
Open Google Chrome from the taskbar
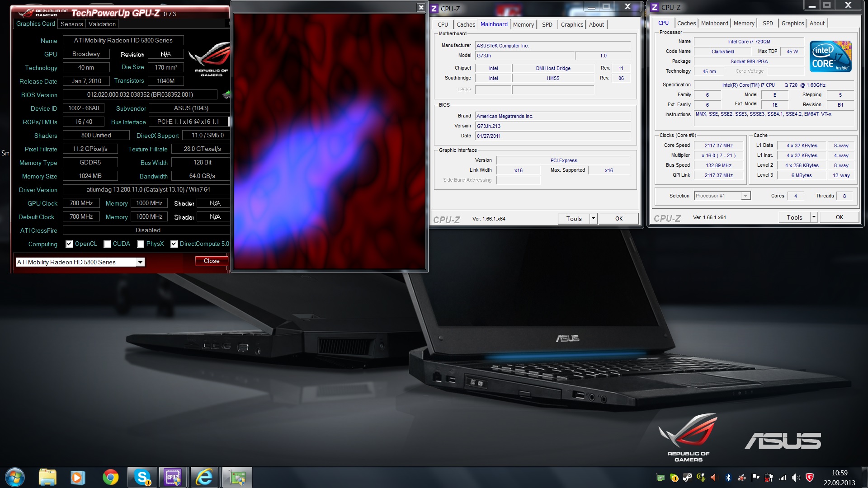(x=110, y=477)
